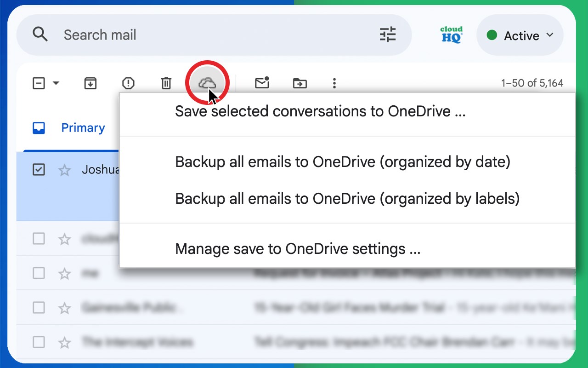Click the OneDrive cloud save icon
This screenshot has height=368, width=588.
pyautogui.click(x=207, y=83)
